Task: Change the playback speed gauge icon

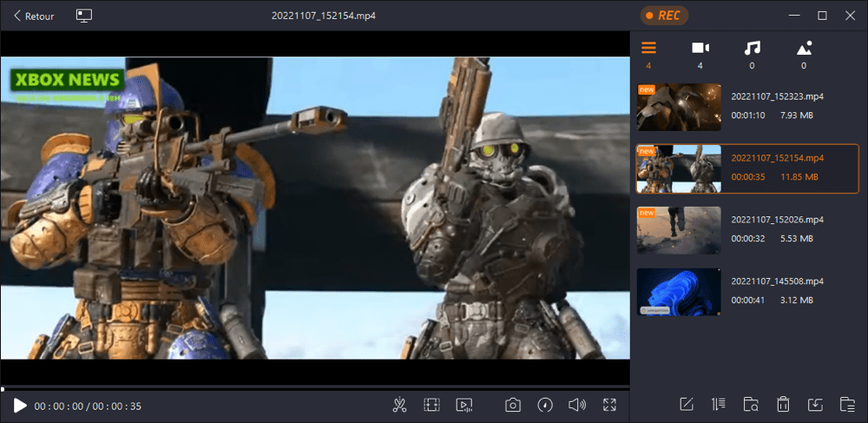Action: 545,406
